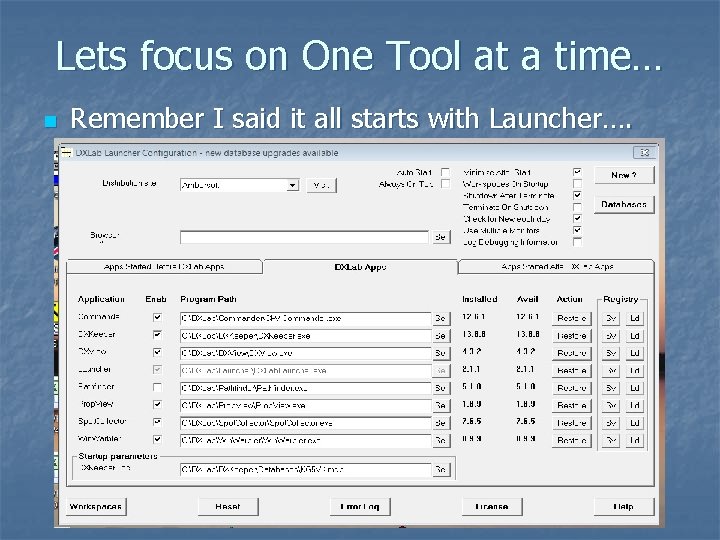
Task: Click Restore in the DXKeeper row
Action: tap(572, 336)
